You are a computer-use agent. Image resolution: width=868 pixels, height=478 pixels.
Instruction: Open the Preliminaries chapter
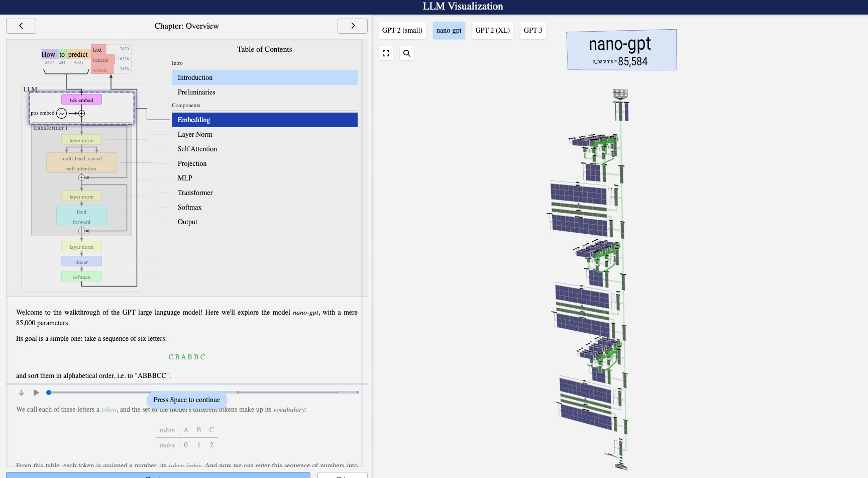click(x=265, y=92)
